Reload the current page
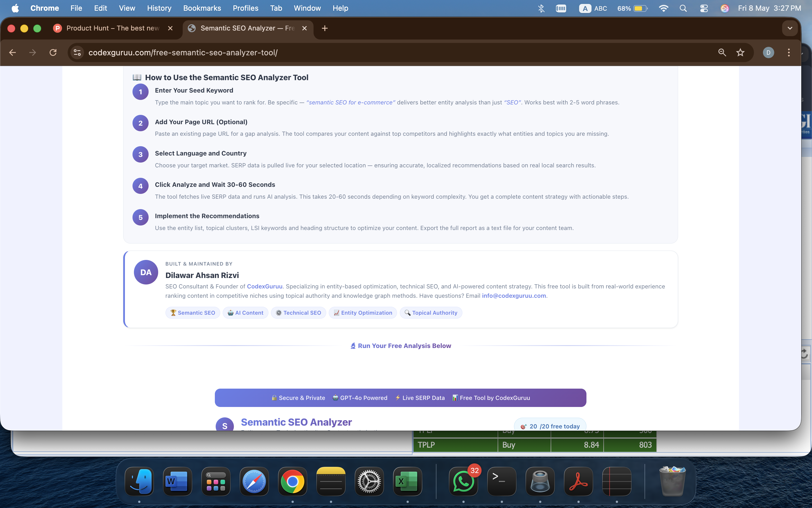Screen dimensions: 812x508 pos(53,52)
